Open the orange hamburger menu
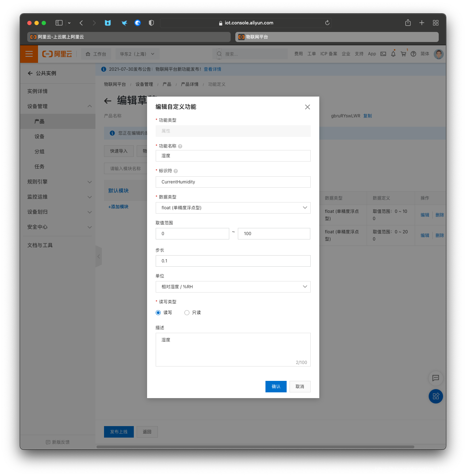 point(29,54)
